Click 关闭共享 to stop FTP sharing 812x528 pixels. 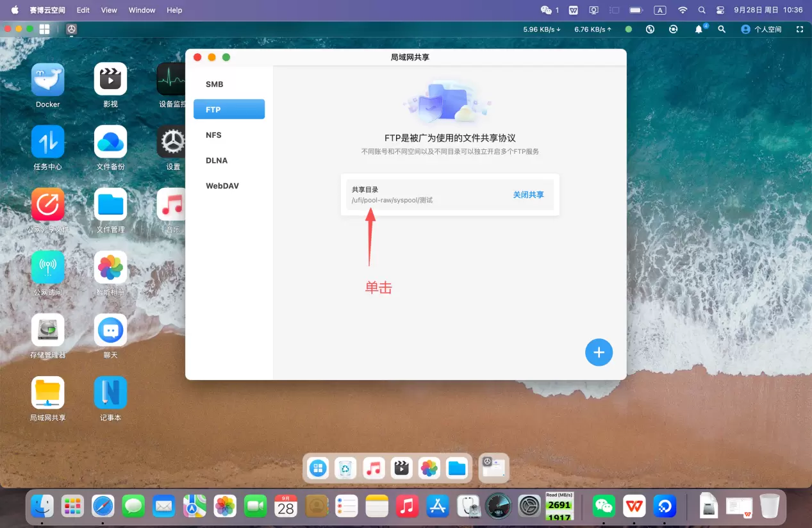(x=528, y=195)
